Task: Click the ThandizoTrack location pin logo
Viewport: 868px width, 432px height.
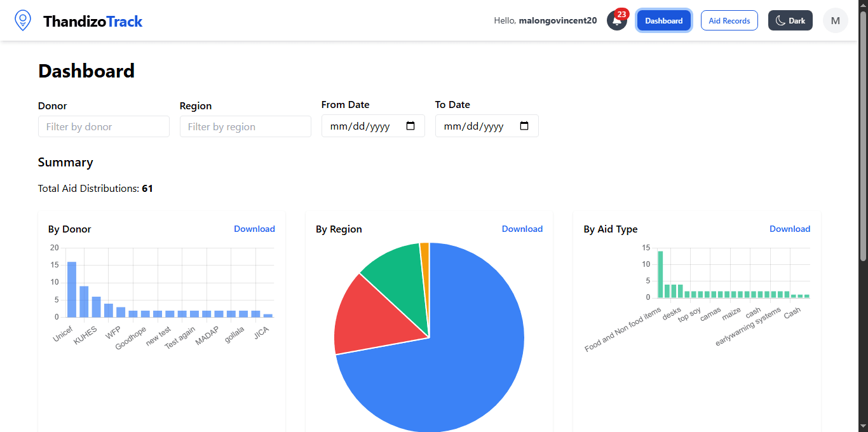Action: (x=23, y=20)
